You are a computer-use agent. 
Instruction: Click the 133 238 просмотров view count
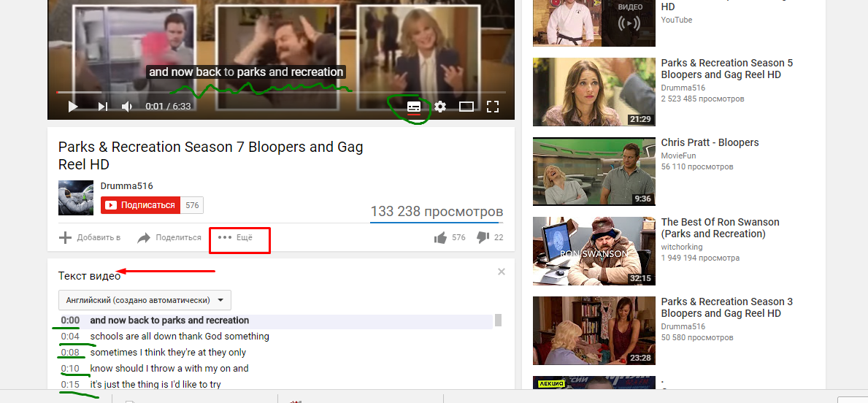tap(437, 212)
